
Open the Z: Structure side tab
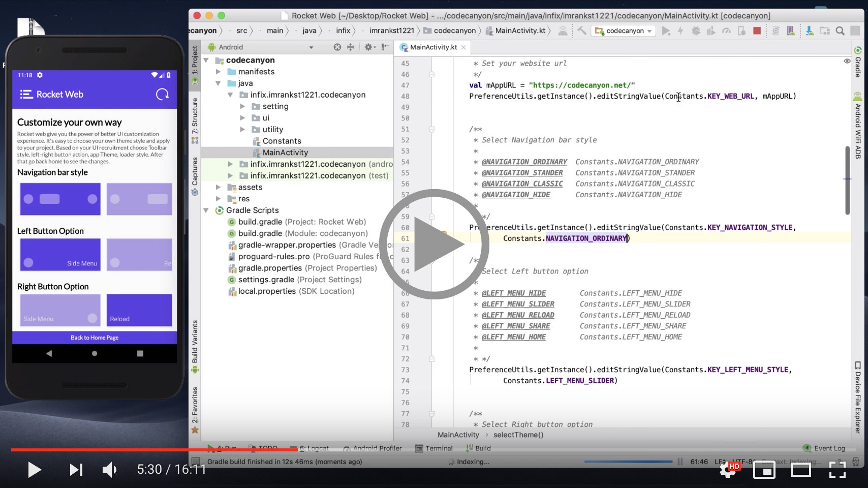(x=195, y=120)
